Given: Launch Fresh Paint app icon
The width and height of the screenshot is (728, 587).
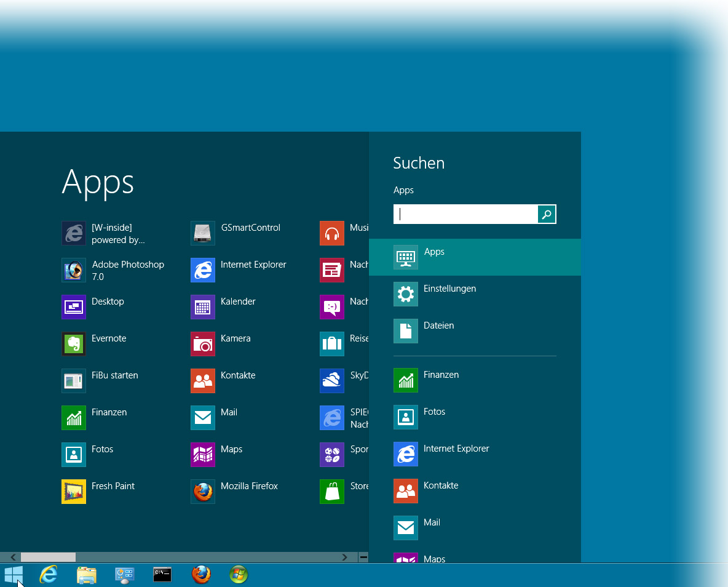Looking at the screenshot, I should coord(74,492).
